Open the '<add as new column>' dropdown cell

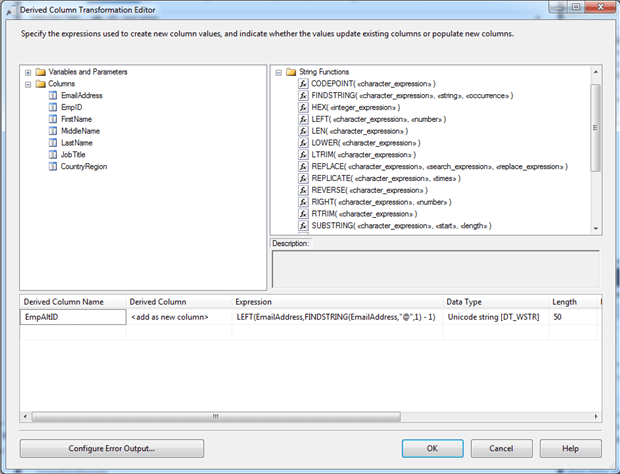[x=178, y=317]
